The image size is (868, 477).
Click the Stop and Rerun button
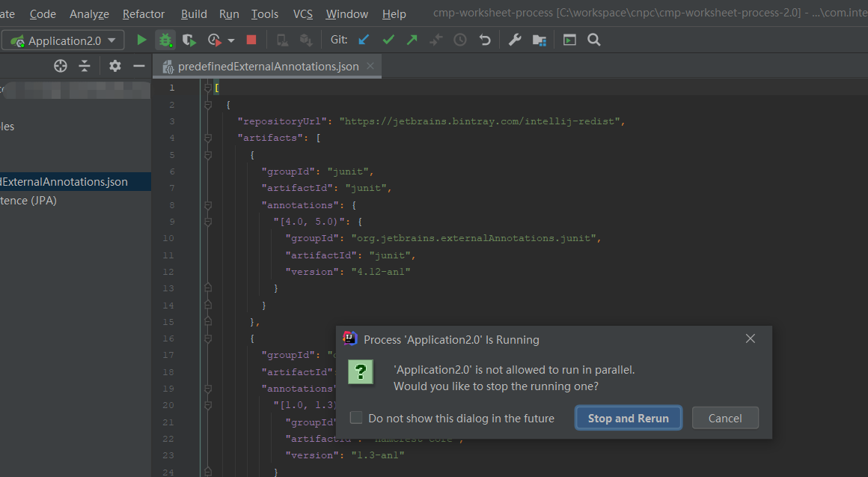point(629,419)
